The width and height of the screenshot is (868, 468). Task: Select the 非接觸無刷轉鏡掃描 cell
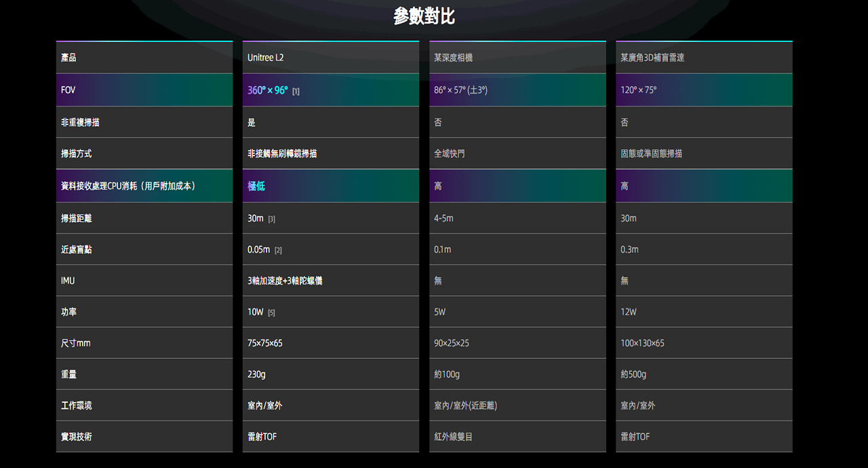282,154
